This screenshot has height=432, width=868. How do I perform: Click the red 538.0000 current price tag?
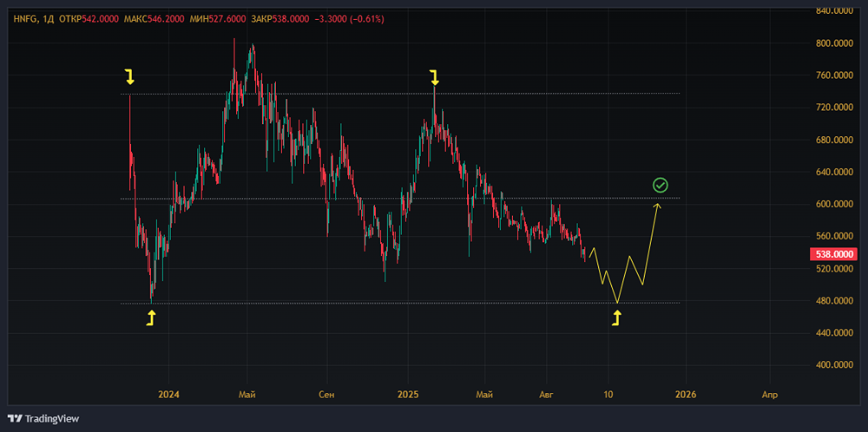pos(834,254)
